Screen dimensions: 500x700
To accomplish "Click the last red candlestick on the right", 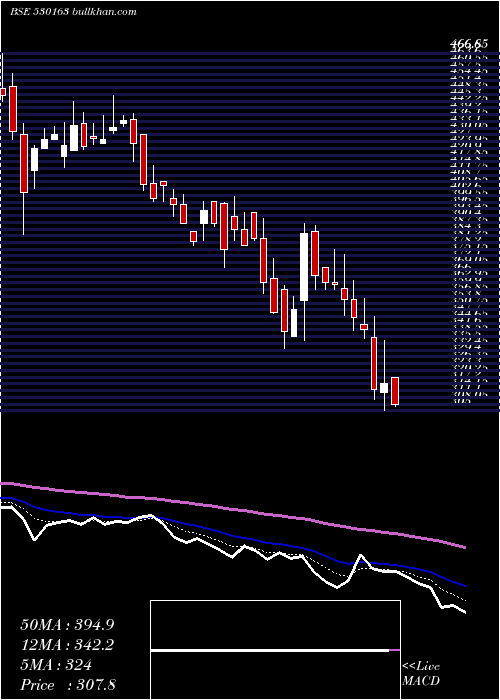I will point(395,392).
